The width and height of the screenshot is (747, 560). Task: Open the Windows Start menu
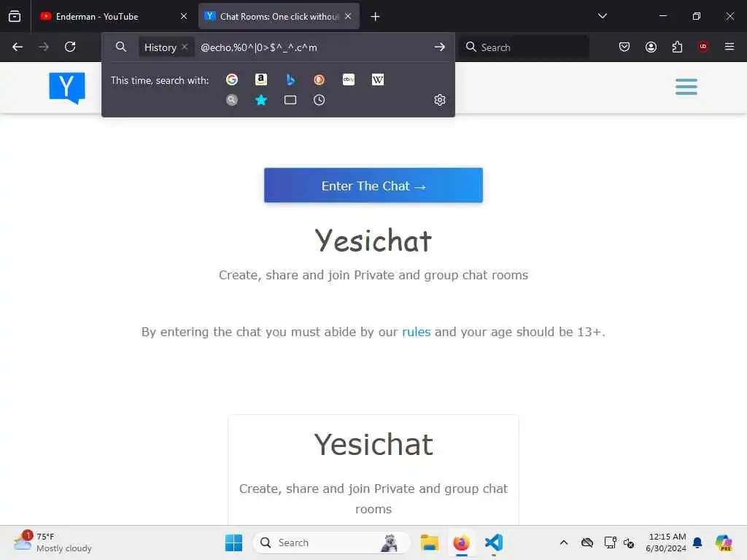pos(234,542)
